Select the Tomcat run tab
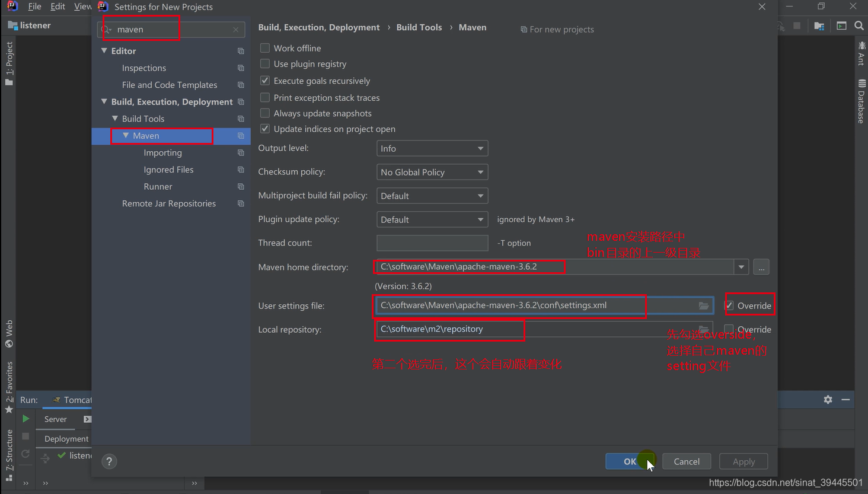Viewport: 868px width, 494px height. [x=72, y=400]
